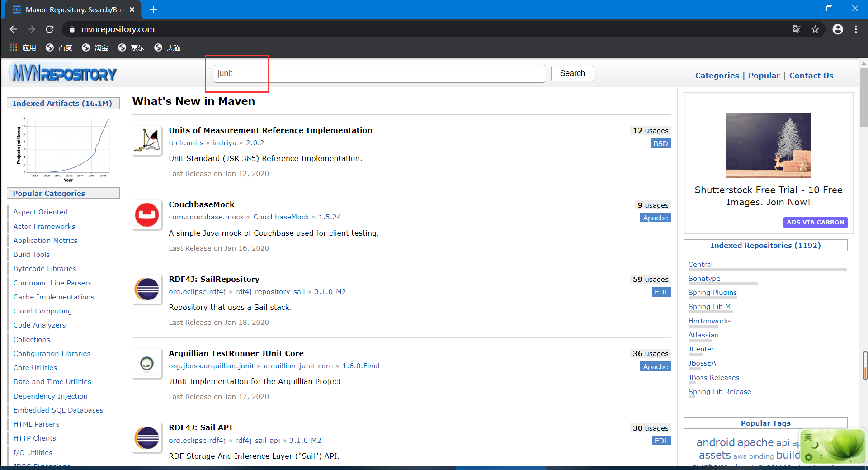This screenshot has height=470, width=868.
Task: Click the browser forward arrow
Action: [31, 29]
